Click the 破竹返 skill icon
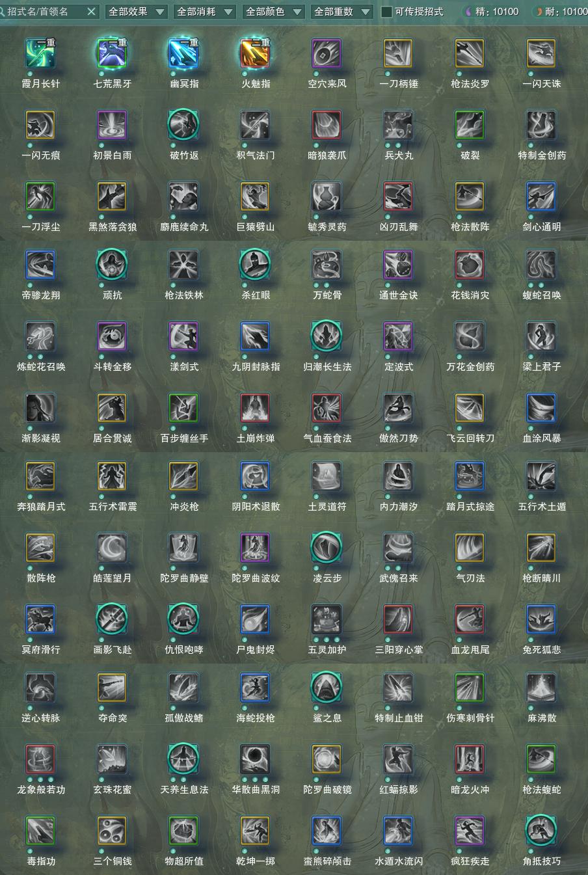588x875 pixels. click(184, 126)
